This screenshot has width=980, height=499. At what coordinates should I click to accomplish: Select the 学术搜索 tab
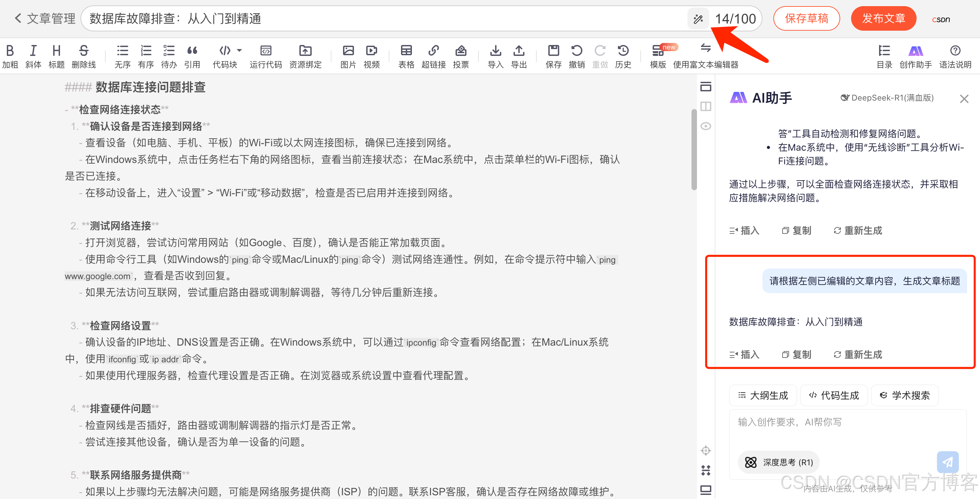pyautogui.click(x=905, y=395)
